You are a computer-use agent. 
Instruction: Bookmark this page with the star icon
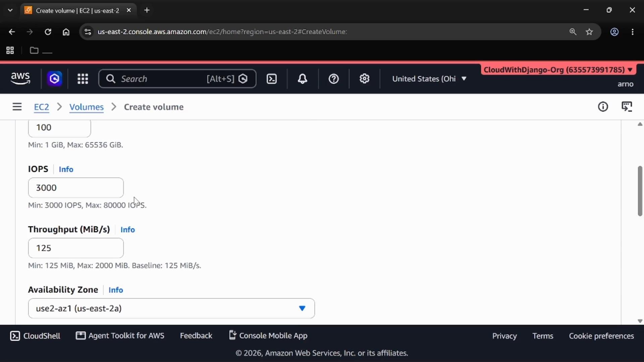point(589,32)
